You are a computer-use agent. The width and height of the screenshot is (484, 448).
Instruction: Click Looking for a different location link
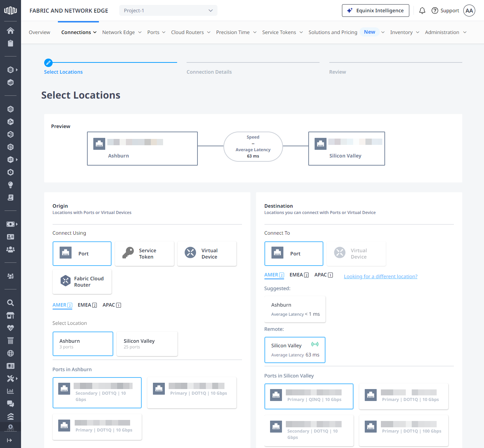[x=381, y=276]
